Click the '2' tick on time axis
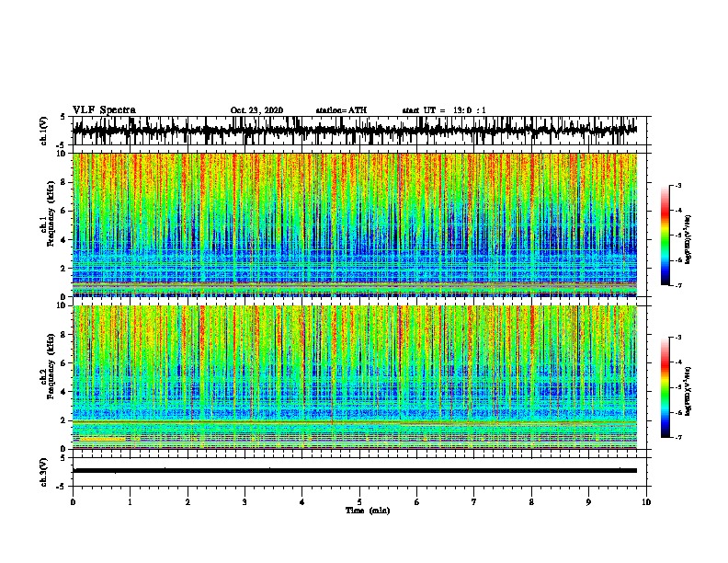Image resolution: width=728 pixels, height=563 pixels. click(x=188, y=502)
